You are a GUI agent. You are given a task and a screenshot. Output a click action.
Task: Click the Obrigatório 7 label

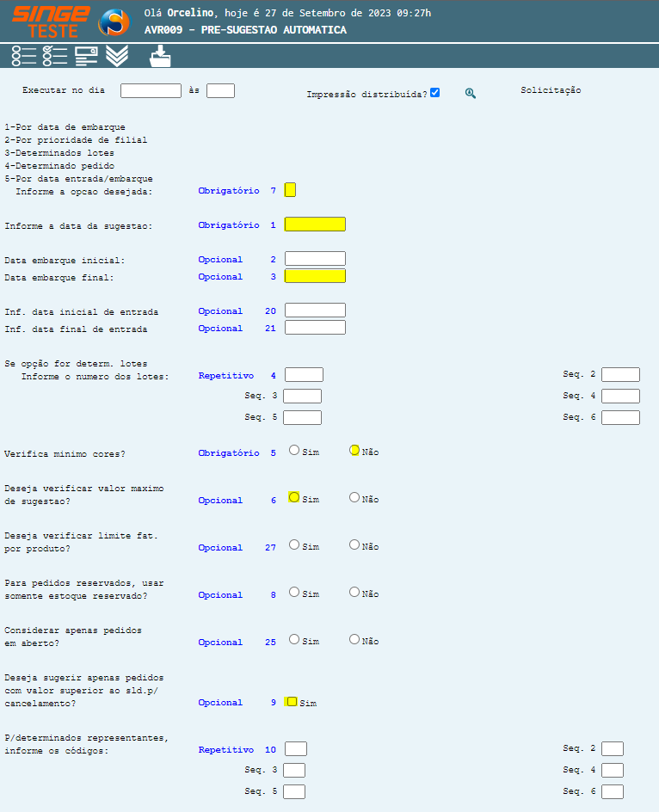[237, 191]
